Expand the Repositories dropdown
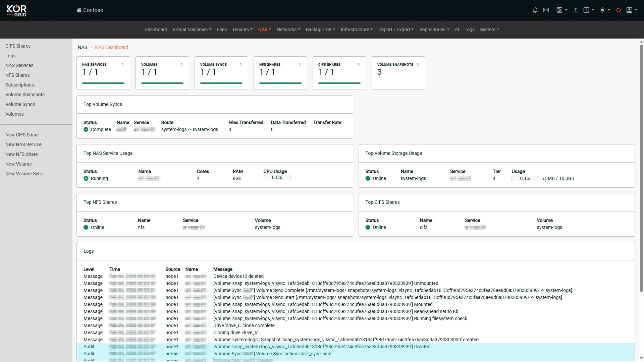This screenshot has height=362, width=644. click(434, 29)
